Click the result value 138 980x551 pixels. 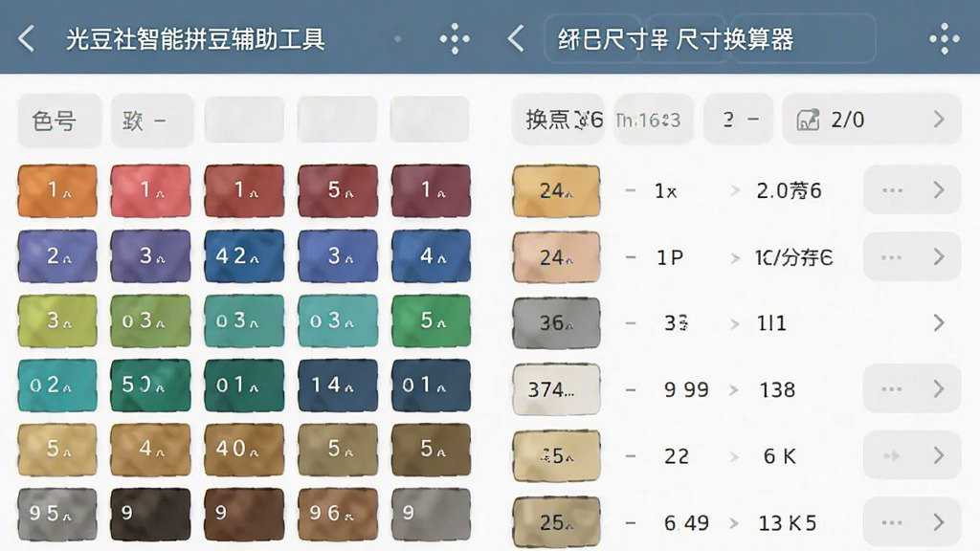[777, 390]
